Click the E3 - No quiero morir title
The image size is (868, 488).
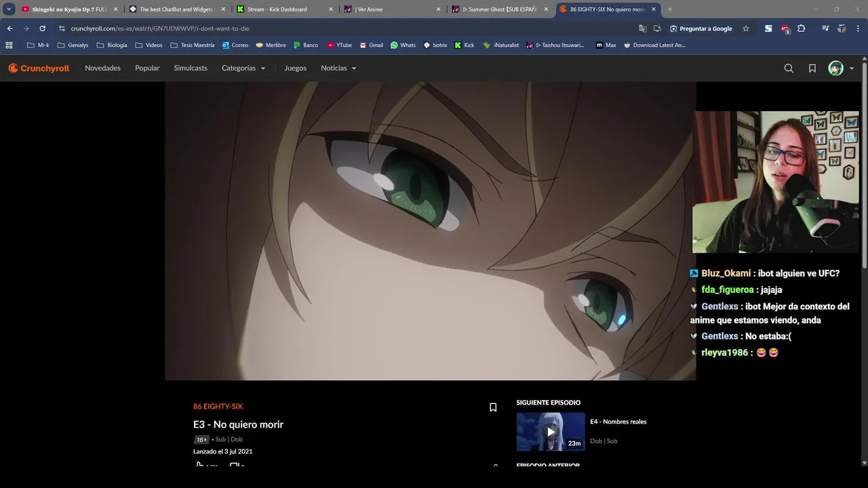[x=238, y=424]
